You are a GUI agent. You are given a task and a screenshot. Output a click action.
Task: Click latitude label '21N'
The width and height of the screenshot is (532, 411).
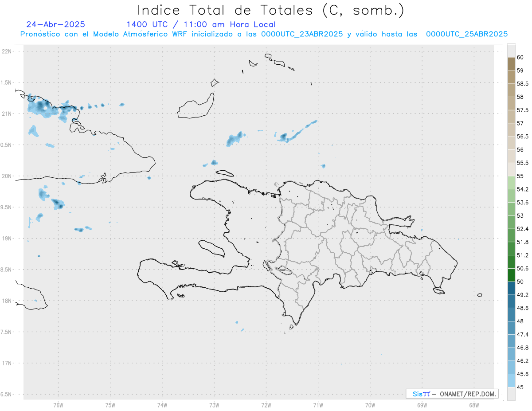8,114
